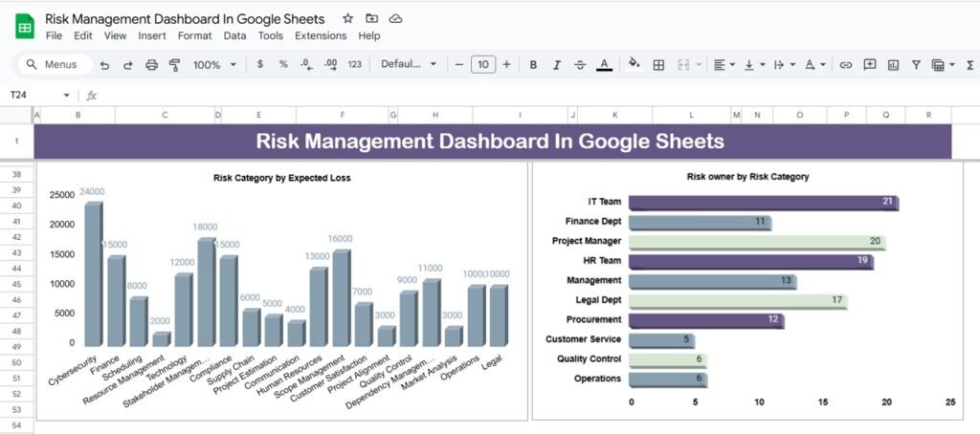Format as currency
This screenshot has height=434, width=980.
pyautogui.click(x=260, y=64)
